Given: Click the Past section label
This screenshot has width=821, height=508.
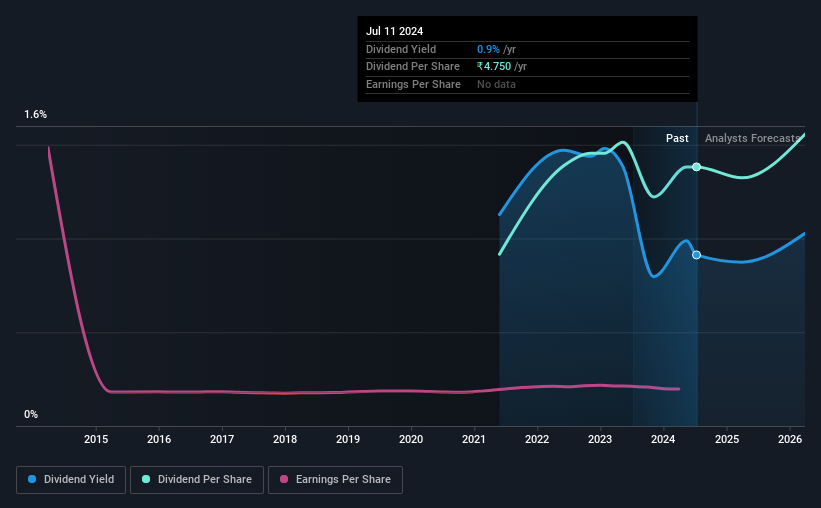Looking at the screenshot, I should 677,138.
